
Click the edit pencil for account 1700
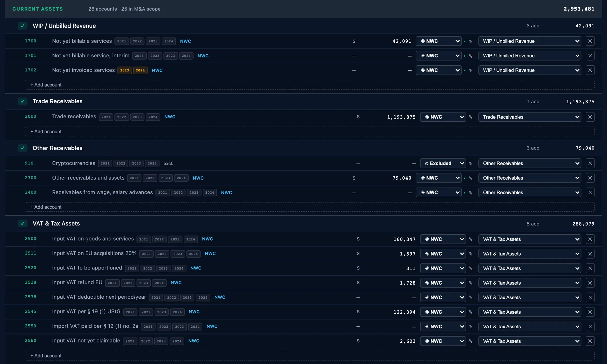click(471, 41)
